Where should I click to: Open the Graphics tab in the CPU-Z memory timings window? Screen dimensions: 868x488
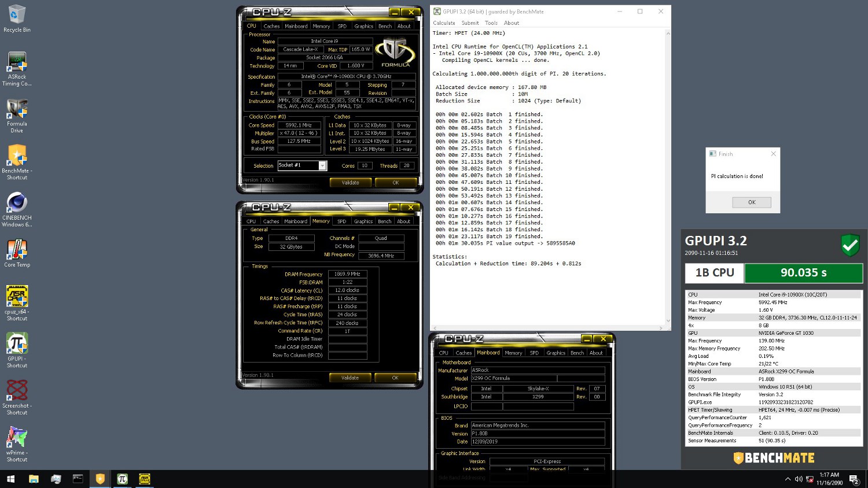[363, 221]
